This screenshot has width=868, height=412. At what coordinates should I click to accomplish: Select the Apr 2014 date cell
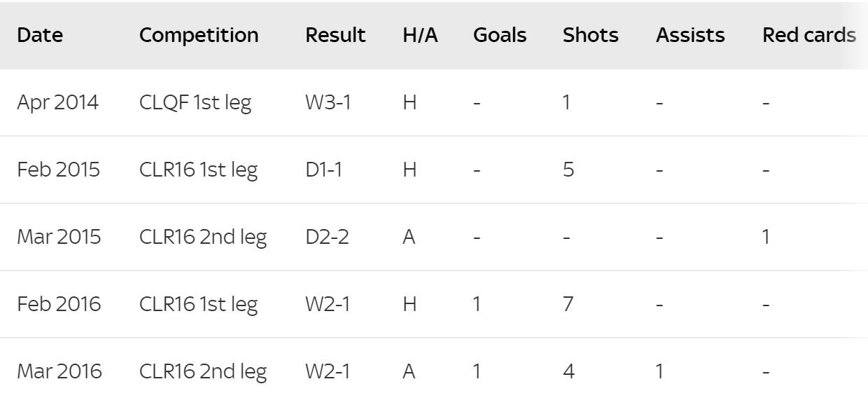click(x=58, y=103)
